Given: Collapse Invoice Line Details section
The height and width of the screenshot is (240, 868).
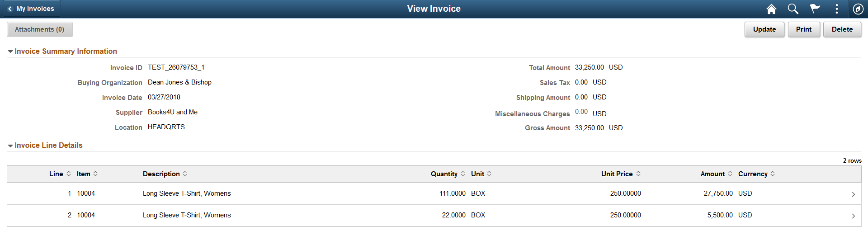Looking at the screenshot, I should pyautogui.click(x=10, y=146).
